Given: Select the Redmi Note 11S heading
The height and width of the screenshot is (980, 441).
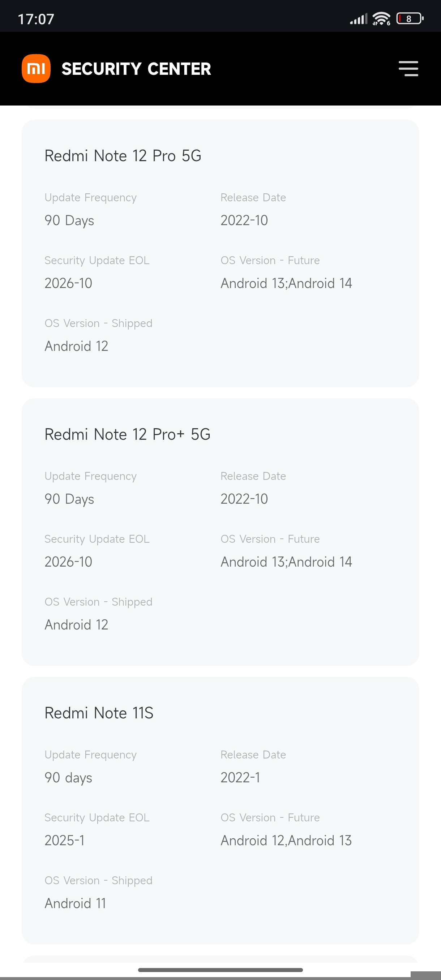Looking at the screenshot, I should click(x=99, y=713).
